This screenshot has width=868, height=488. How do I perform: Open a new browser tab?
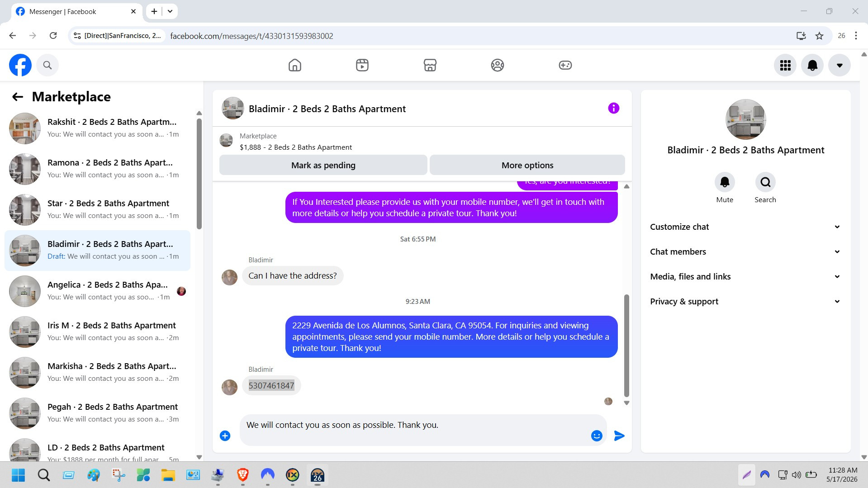[x=154, y=11]
